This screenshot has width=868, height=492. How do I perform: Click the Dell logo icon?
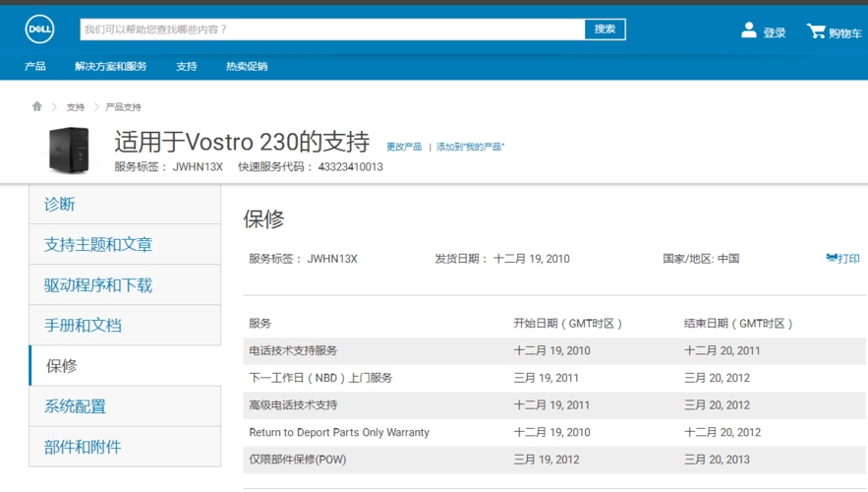pos(39,30)
